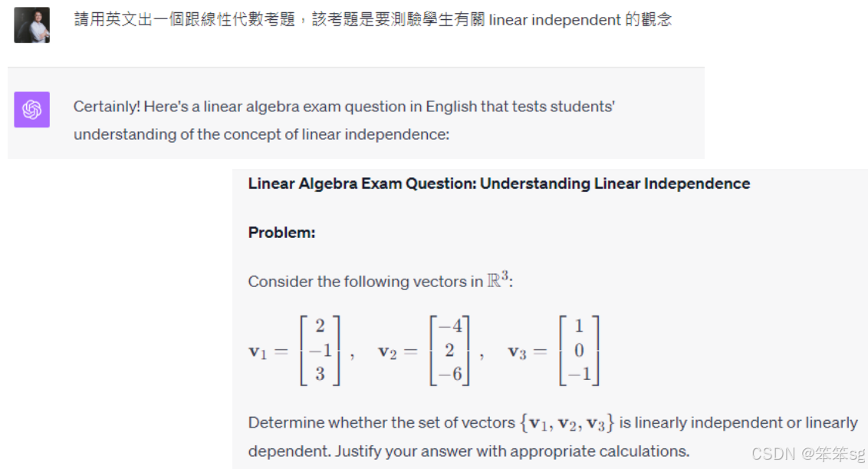Click the v₃ vector label

point(518,352)
